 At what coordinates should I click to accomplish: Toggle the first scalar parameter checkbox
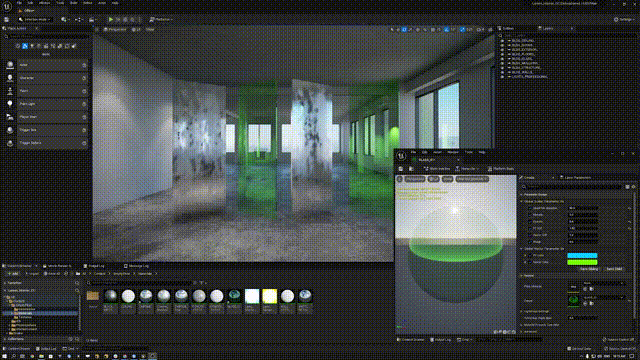point(530,208)
